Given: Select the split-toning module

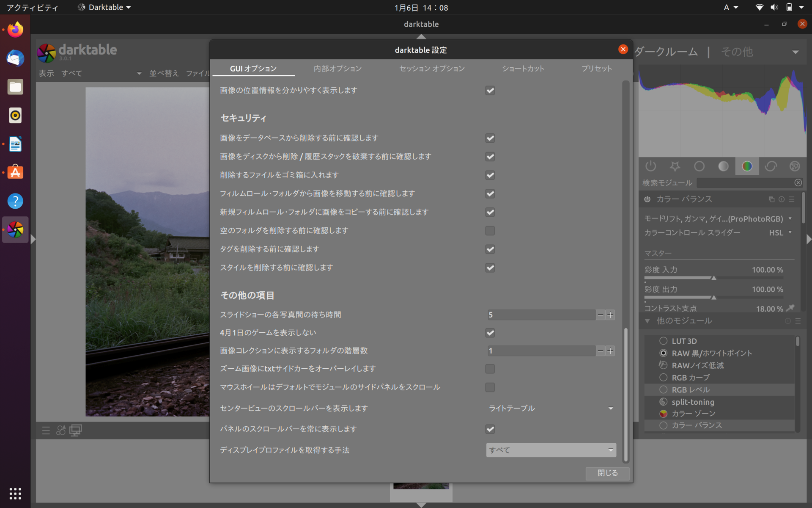Looking at the screenshot, I should [692, 402].
